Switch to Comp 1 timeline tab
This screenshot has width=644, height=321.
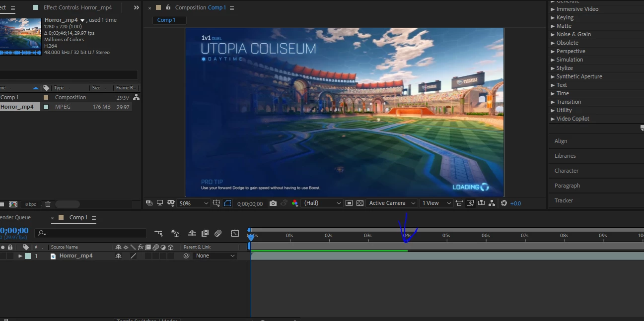pos(78,217)
